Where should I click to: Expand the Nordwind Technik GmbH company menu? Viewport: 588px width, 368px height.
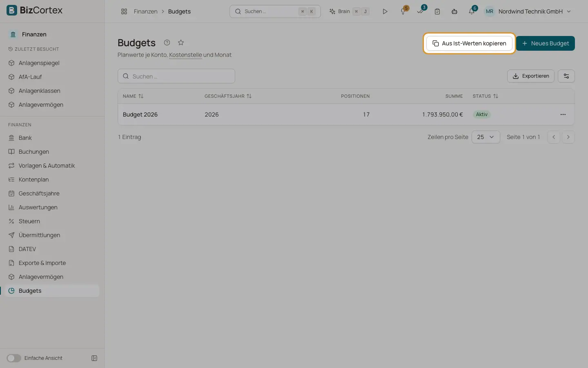click(x=535, y=11)
